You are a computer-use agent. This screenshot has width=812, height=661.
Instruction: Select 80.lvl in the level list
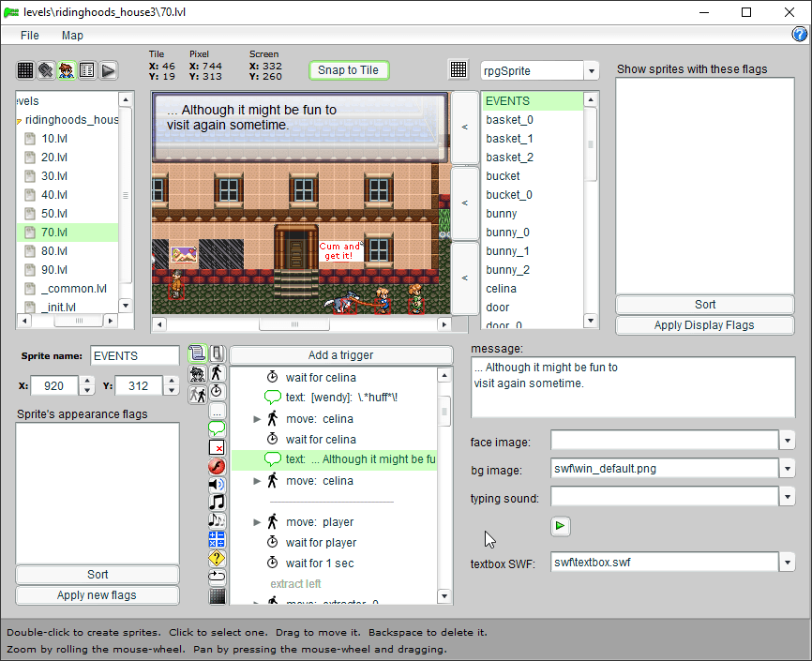pos(54,251)
